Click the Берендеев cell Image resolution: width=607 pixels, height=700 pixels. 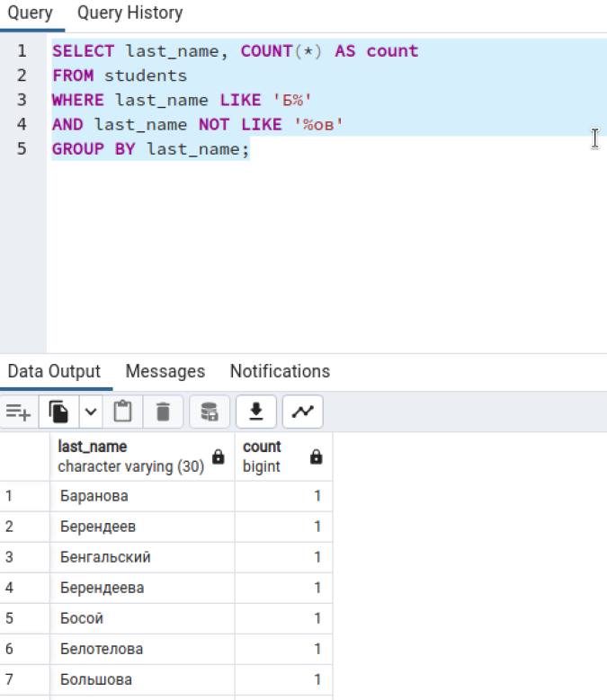(x=142, y=527)
